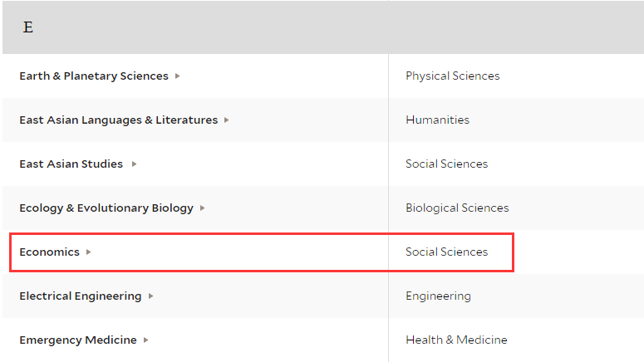Screen dimensions: 644x362
Task: Open the Earth & Planetary Sciences link
Action: point(94,76)
